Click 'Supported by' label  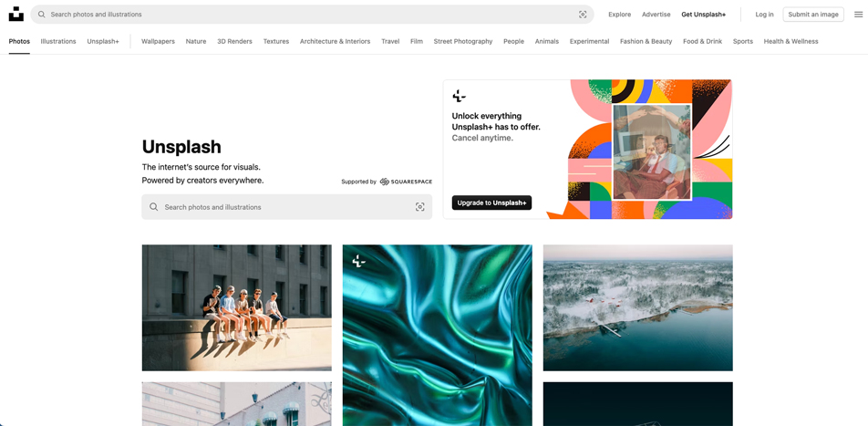pyautogui.click(x=358, y=182)
